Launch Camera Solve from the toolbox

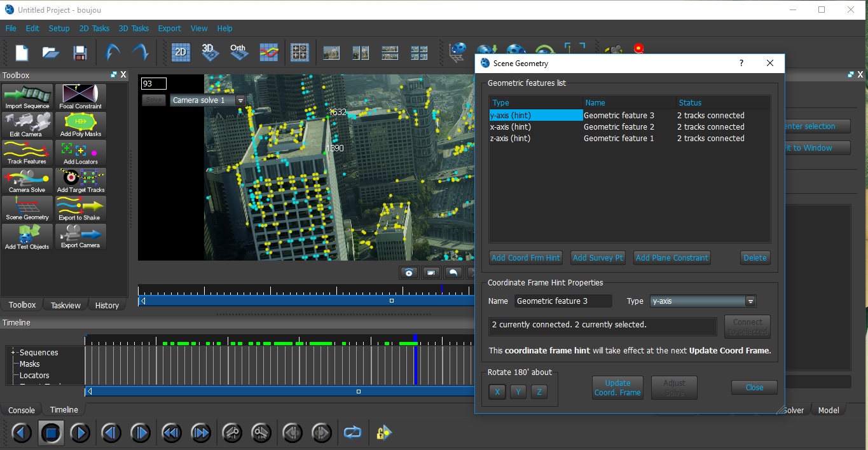[x=27, y=181]
